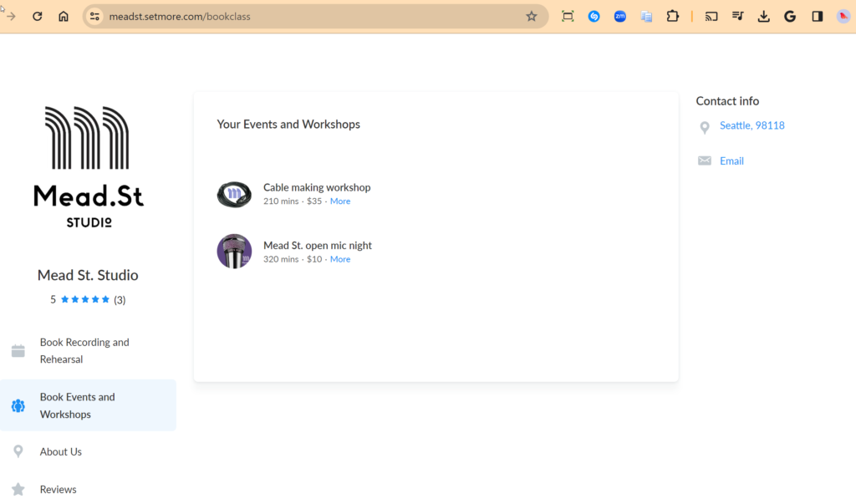Viewport: 856px width, 504px height.
Task: Click the Shazam extension icon
Action: [x=594, y=16]
